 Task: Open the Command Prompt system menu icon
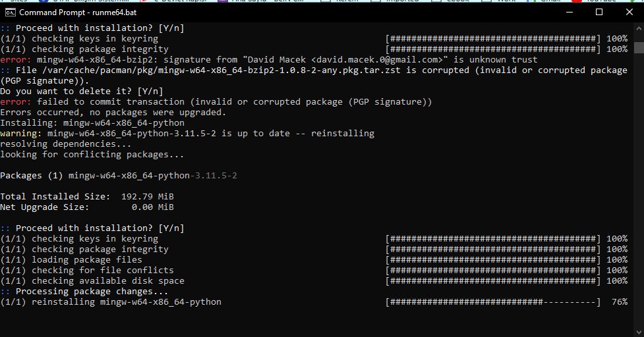(x=11, y=13)
